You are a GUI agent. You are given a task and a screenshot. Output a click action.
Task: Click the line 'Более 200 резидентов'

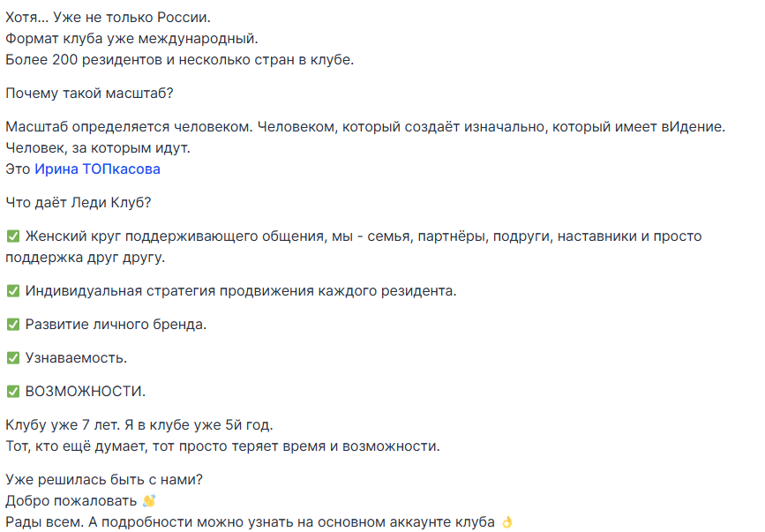coord(176,60)
